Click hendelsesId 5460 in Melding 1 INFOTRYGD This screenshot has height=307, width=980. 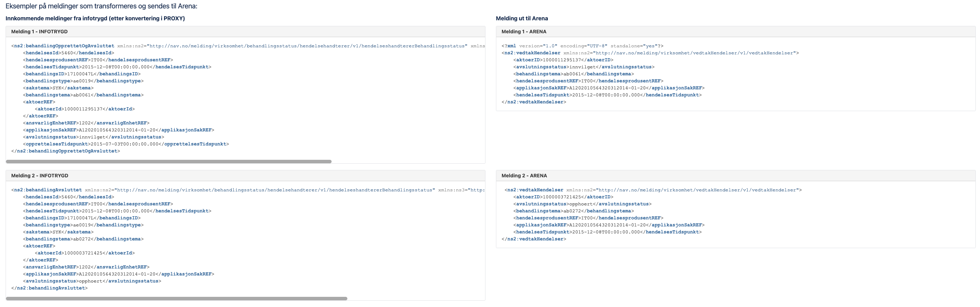click(68, 53)
